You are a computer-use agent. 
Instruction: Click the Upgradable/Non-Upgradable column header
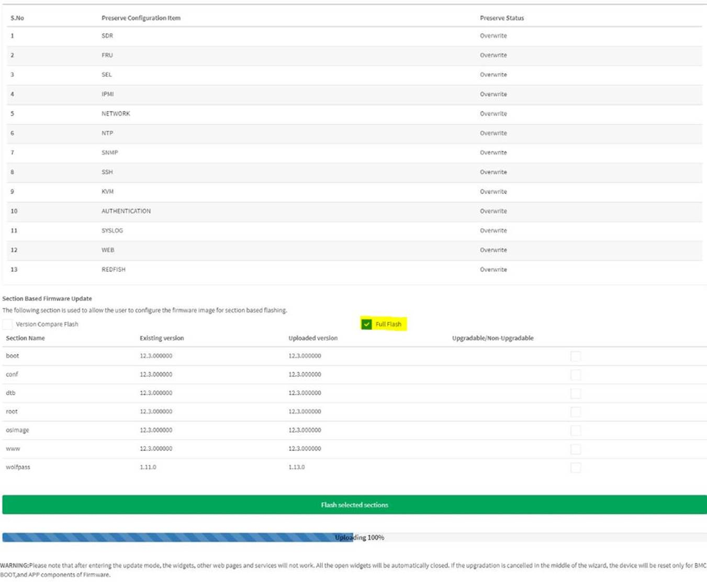coord(492,338)
